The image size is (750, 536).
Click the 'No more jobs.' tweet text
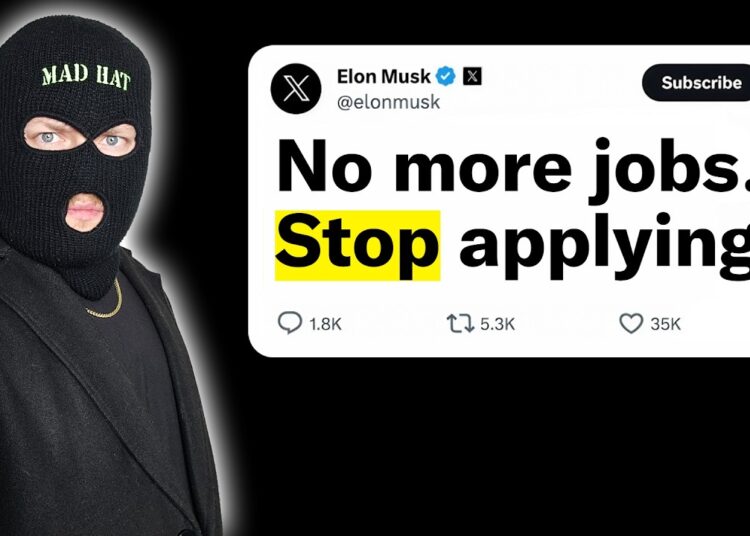click(x=513, y=167)
